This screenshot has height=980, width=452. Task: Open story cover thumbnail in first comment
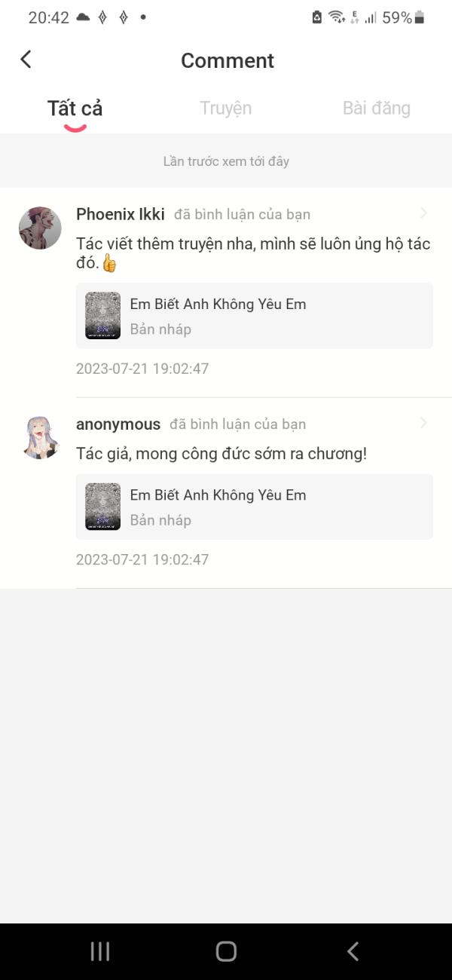tap(103, 315)
